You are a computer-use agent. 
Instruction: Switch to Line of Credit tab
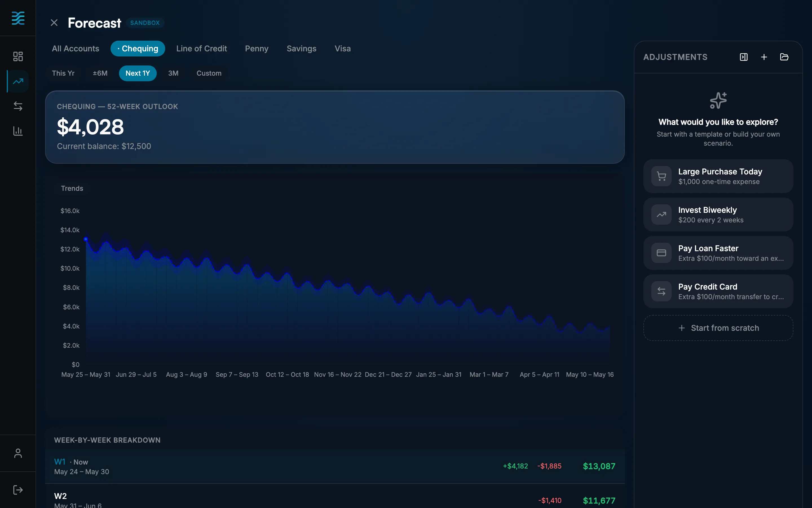[202, 48]
